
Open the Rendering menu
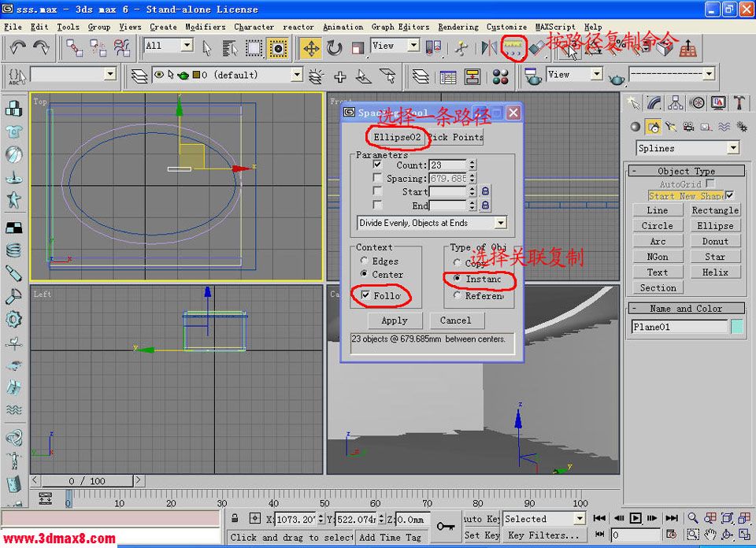click(x=458, y=27)
